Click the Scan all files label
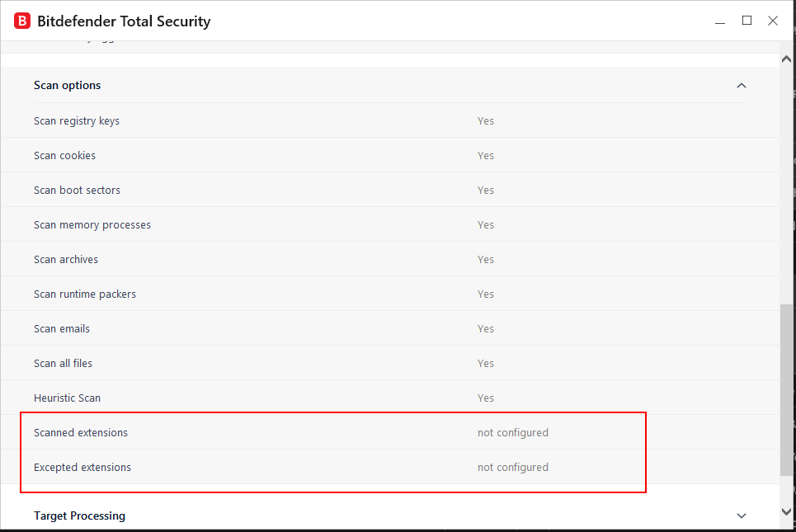The width and height of the screenshot is (796, 532). (63, 364)
